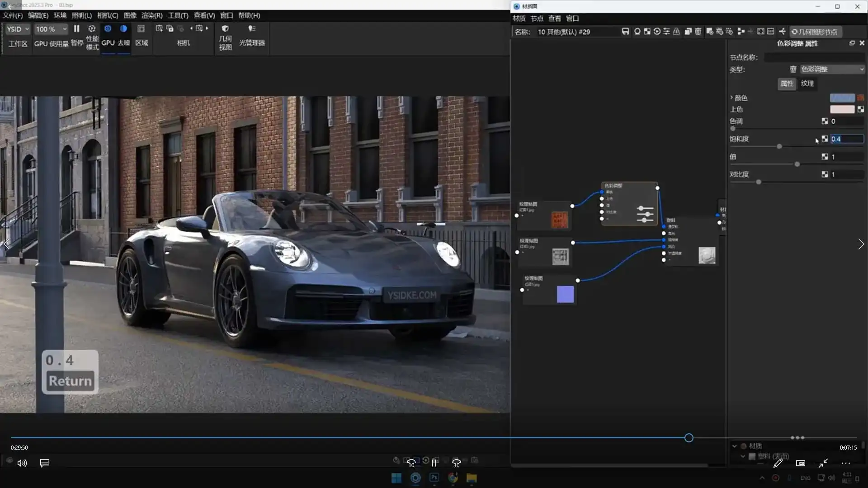
Task: Open the 渲染(R) menu
Action: click(x=151, y=15)
